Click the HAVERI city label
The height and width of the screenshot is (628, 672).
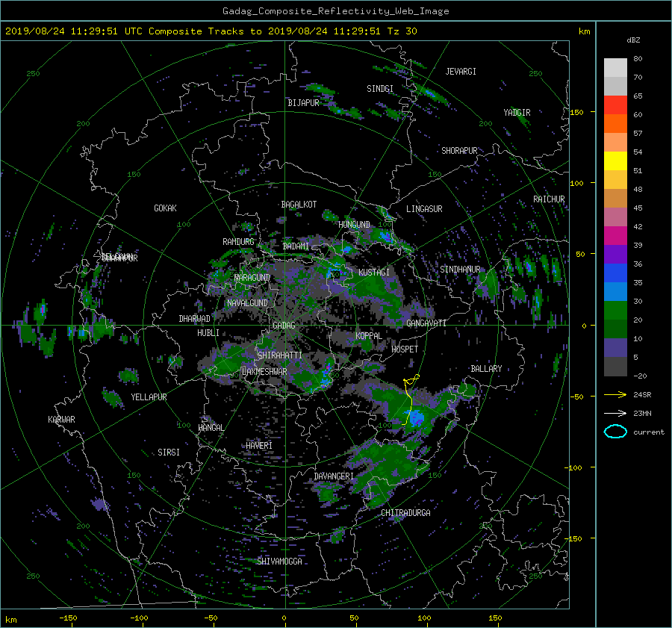pos(259,446)
